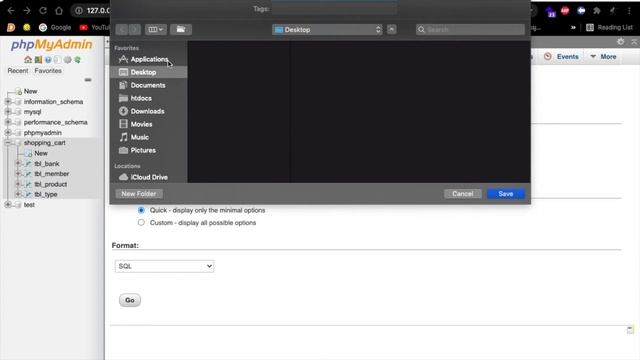Open the SQL format dropdown
640x360 pixels.
pos(164,266)
